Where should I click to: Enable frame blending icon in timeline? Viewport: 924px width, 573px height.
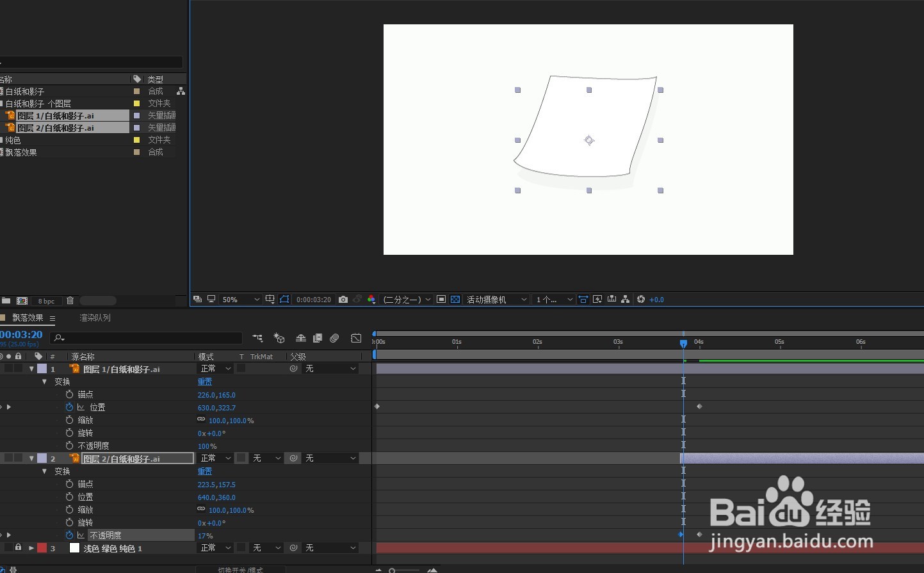click(318, 338)
